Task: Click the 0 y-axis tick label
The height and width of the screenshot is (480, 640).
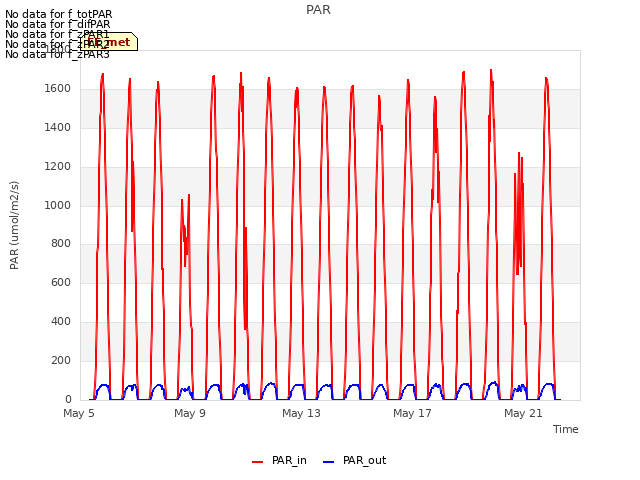Action: 68,399
